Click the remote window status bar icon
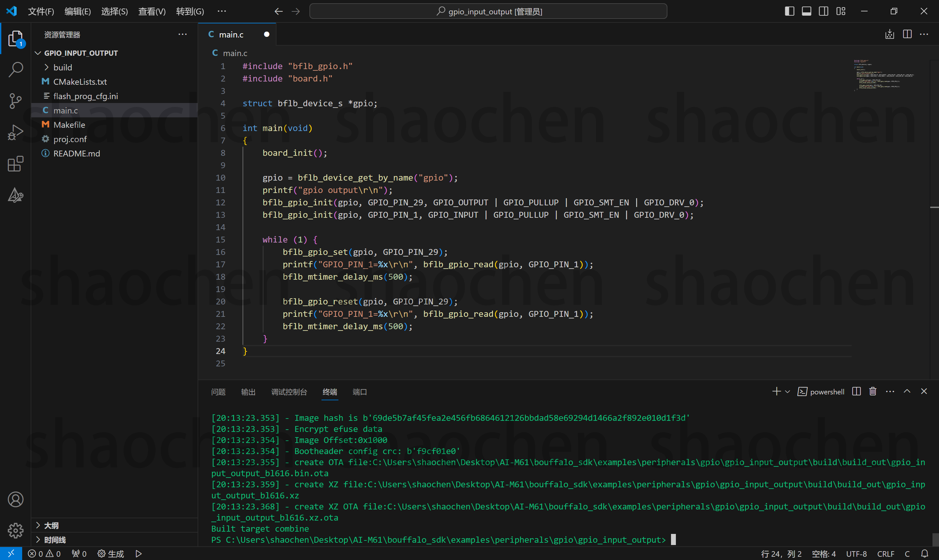 (11, 553)
